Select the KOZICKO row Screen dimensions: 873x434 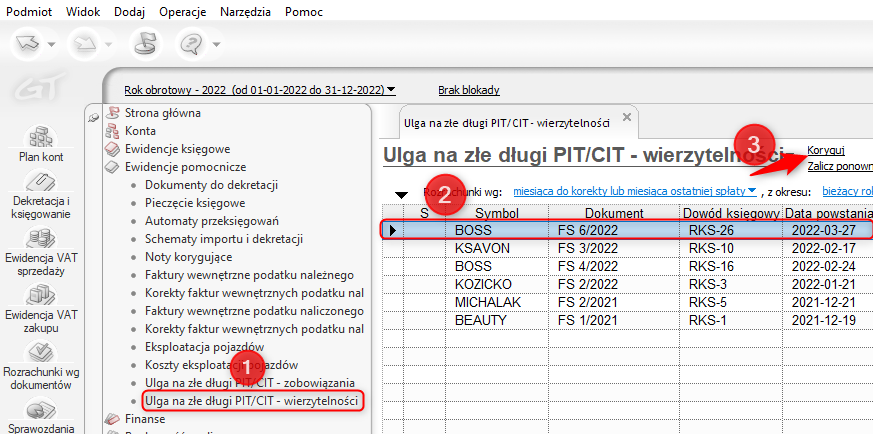click(626, 284)
